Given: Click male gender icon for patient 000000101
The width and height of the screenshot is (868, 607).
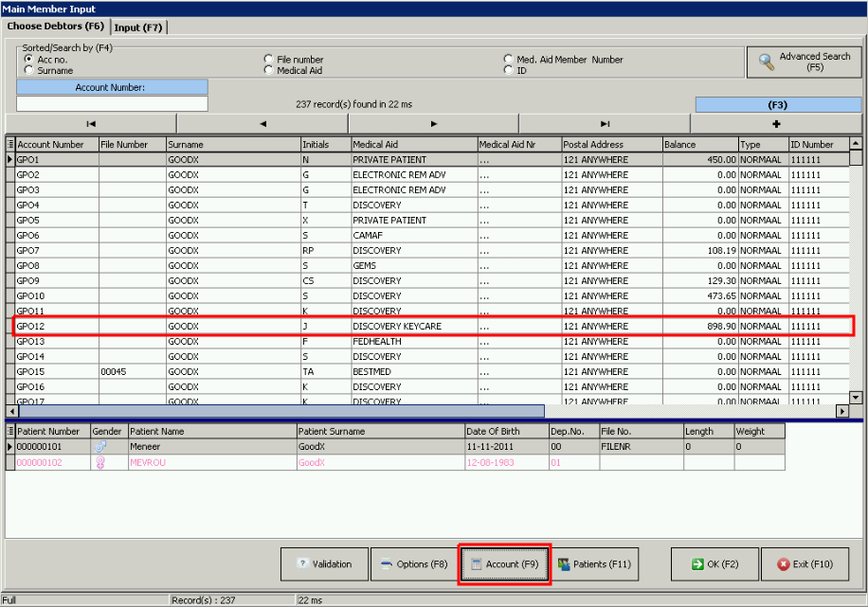Looking at the screenshot, I should (100, 446).
